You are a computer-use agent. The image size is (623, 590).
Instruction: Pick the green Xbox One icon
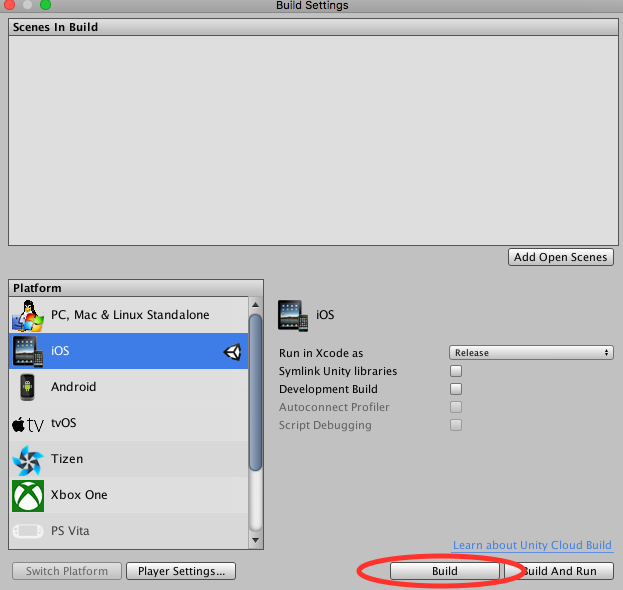28,495
